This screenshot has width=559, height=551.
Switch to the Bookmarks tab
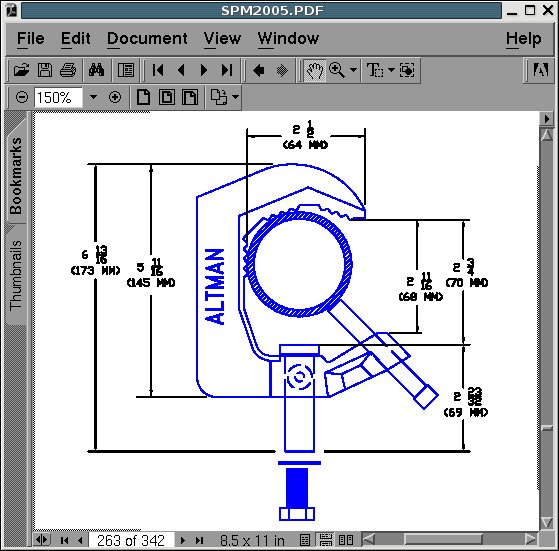click(16, 175)
